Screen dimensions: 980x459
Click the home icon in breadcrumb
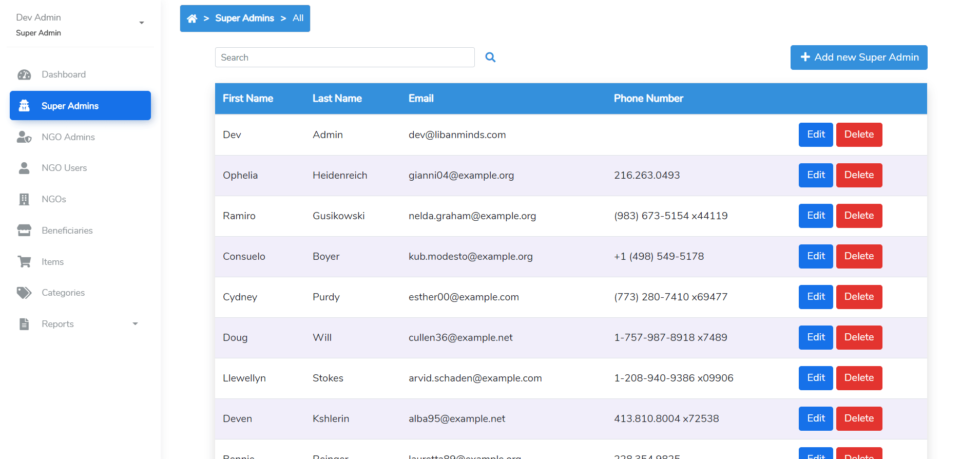(192, 18)
